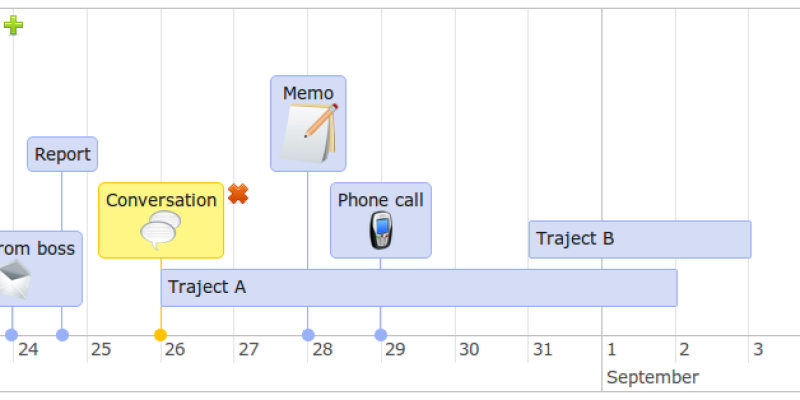Click the orange Conversation marker dot on the axis
The image size is (800, 400).
160,335
